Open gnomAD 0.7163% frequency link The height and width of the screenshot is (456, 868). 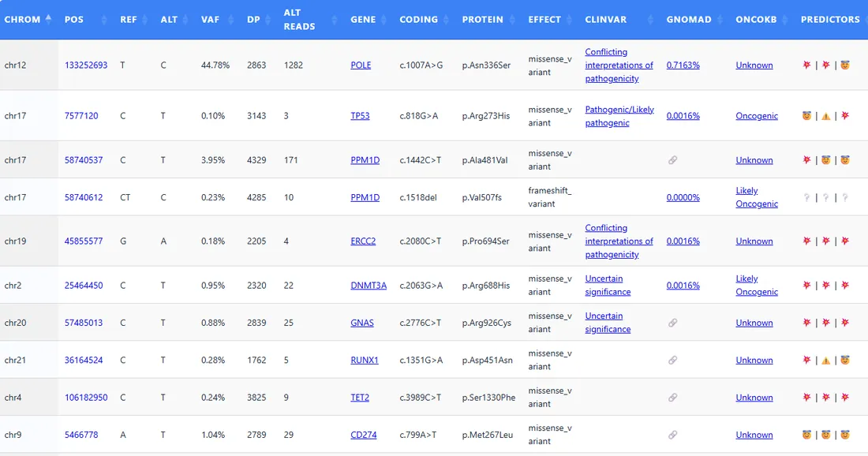683,65
